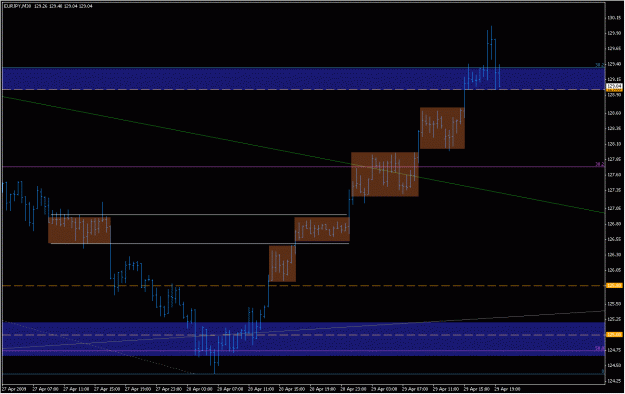Click the 28 Apr 23:00 time label
Screen dimensions: 625x394
coord(354,389)
